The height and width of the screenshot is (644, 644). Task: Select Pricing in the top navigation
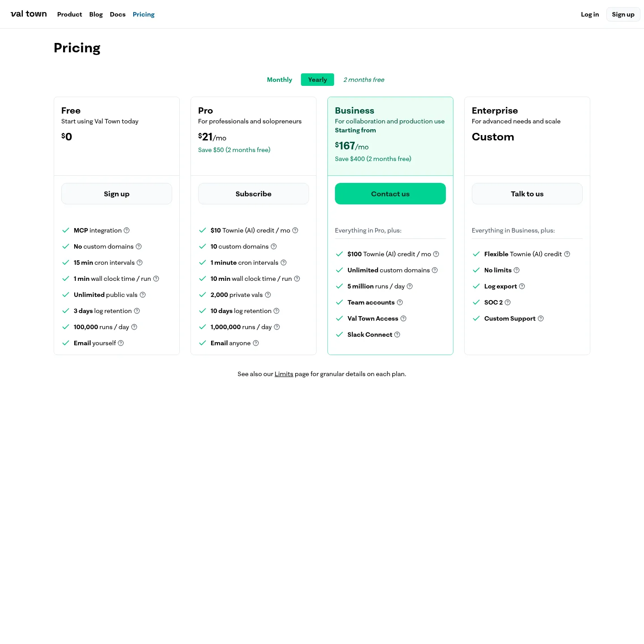[x=144, y=14]
